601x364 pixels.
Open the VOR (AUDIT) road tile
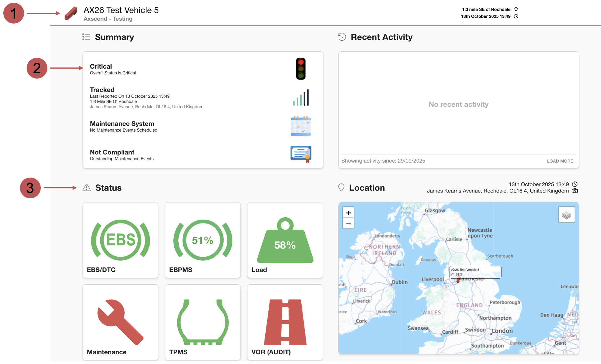(x=285, y=322)
